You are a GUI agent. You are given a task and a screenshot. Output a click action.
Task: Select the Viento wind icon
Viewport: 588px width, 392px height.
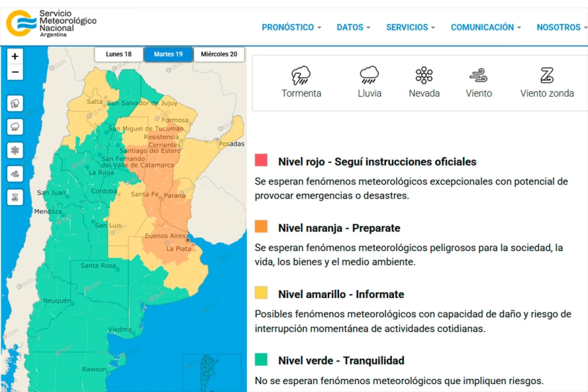pyautogui.click(x=478, y=76)
